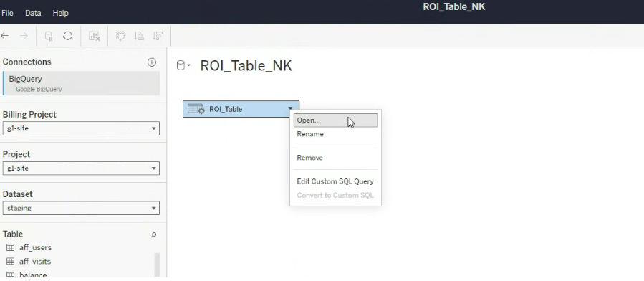Click the ROI_Table pill dropdown arrow
Viewport: 644px width, 281px height.
(x=290, y=109)
